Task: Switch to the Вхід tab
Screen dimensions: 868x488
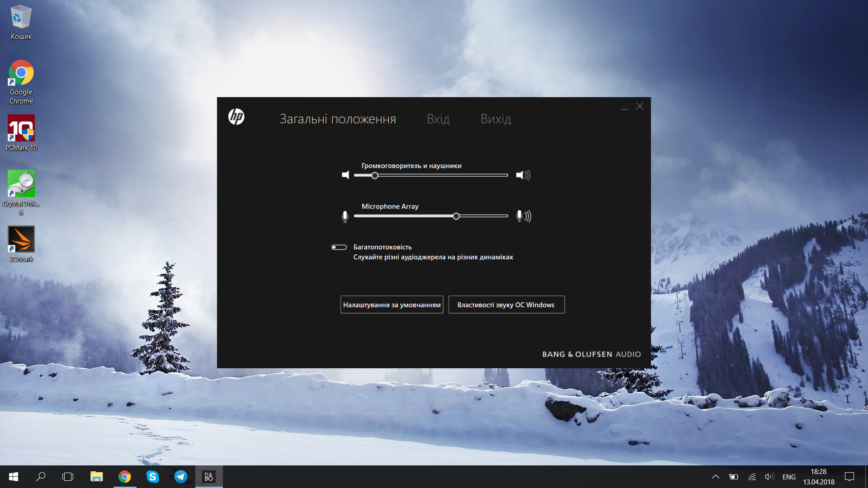Action: pyautogui.click(x=438, y=119)
